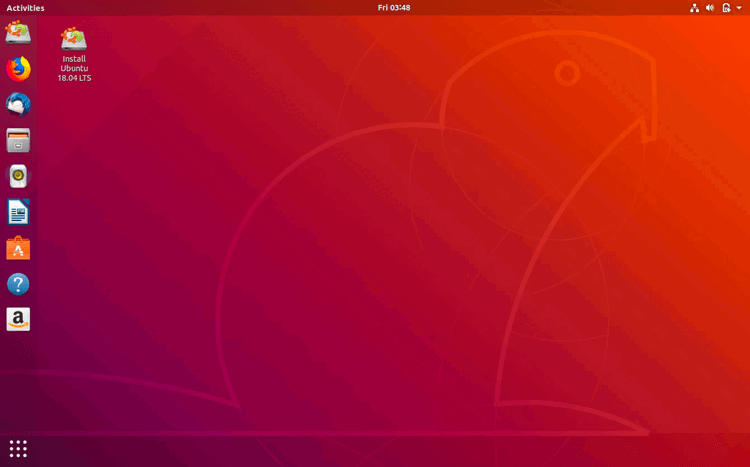Open LibreOffice Writer from the dock

pyautogui.click(x=18, y=212)
